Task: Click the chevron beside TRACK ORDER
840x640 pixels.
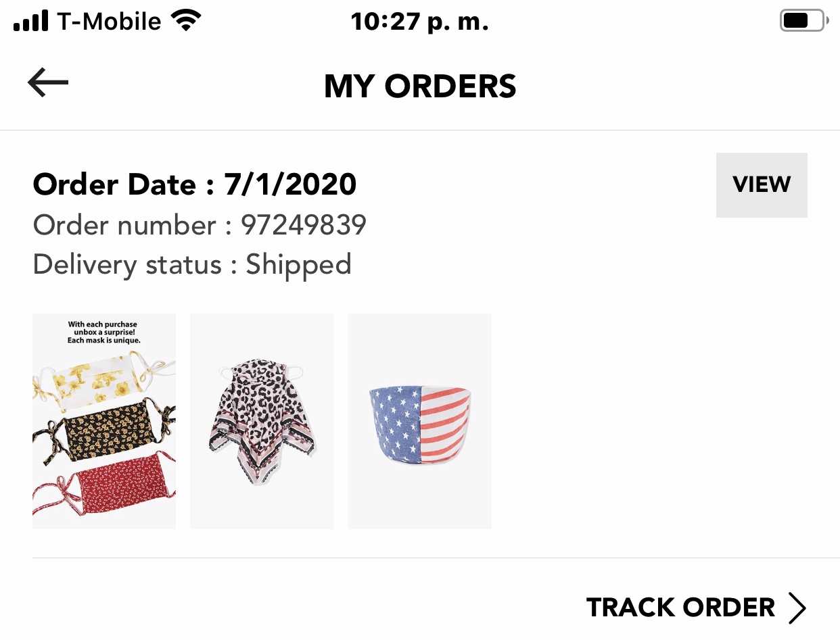Action: click(x=797, y=608)
